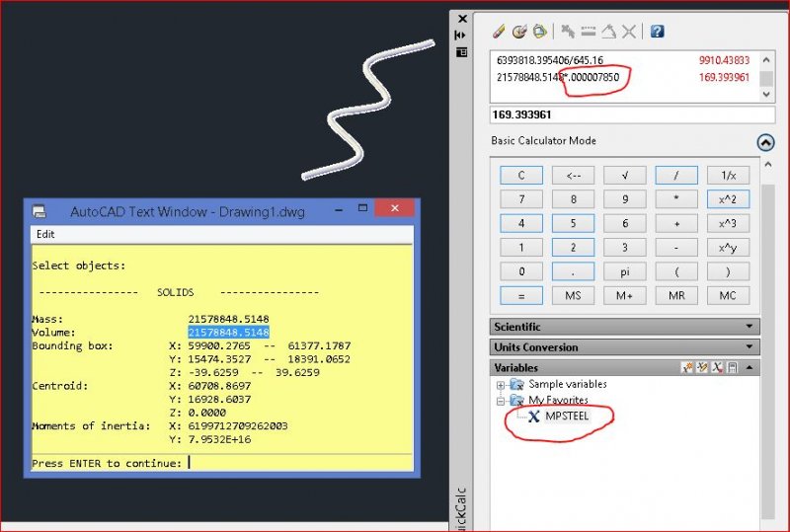This screenshot has width=790, height=532.
Task: Click Press ENTER to continue prompt line
Action: [107, 463]
